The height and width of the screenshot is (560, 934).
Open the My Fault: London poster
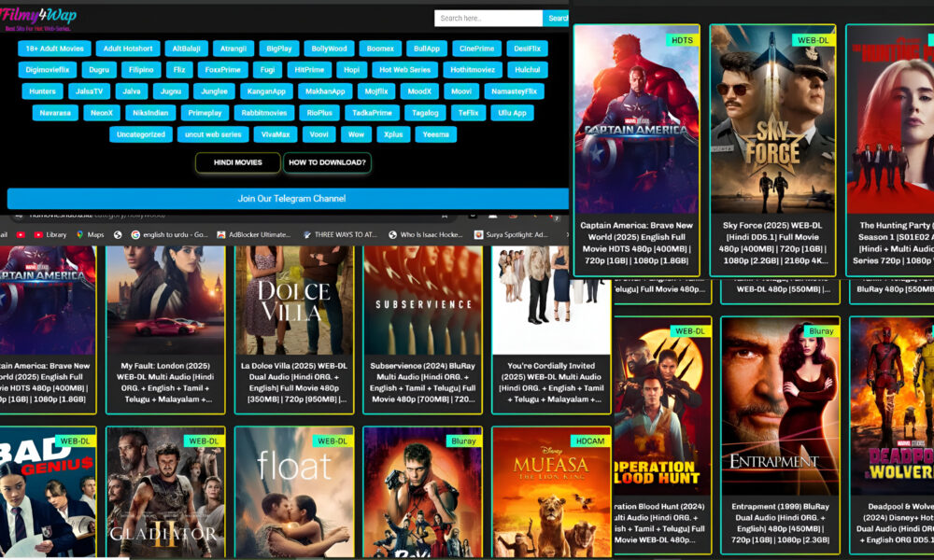pyautogui.click(x=165, y=300)
